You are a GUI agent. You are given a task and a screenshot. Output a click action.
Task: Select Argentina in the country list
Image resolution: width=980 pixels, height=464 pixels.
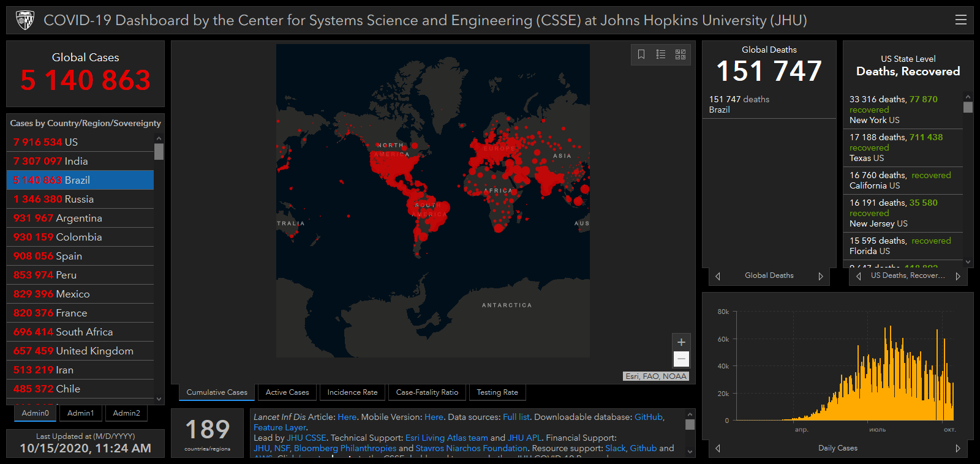pyautogui.click(x=80, y=218)
